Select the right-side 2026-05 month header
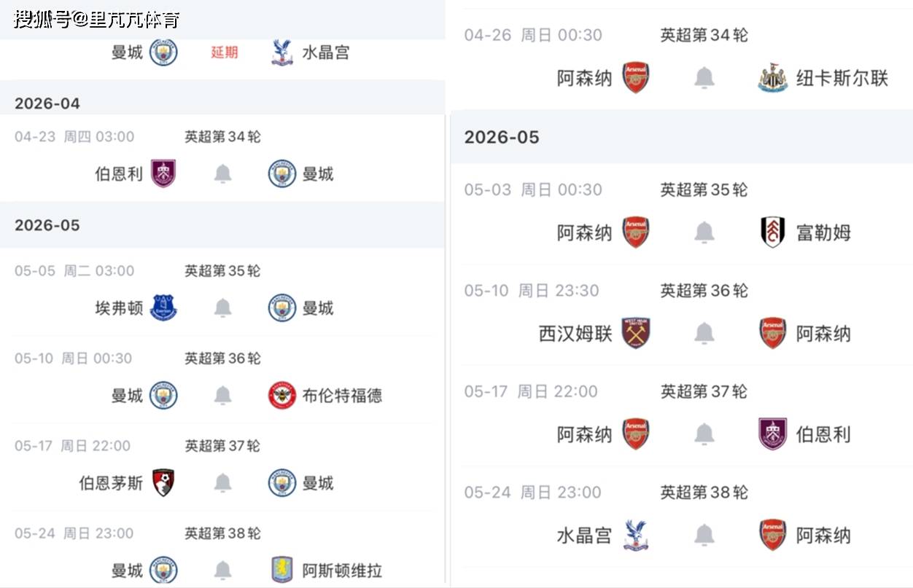The image size is (913, 588). pos(502,138)
